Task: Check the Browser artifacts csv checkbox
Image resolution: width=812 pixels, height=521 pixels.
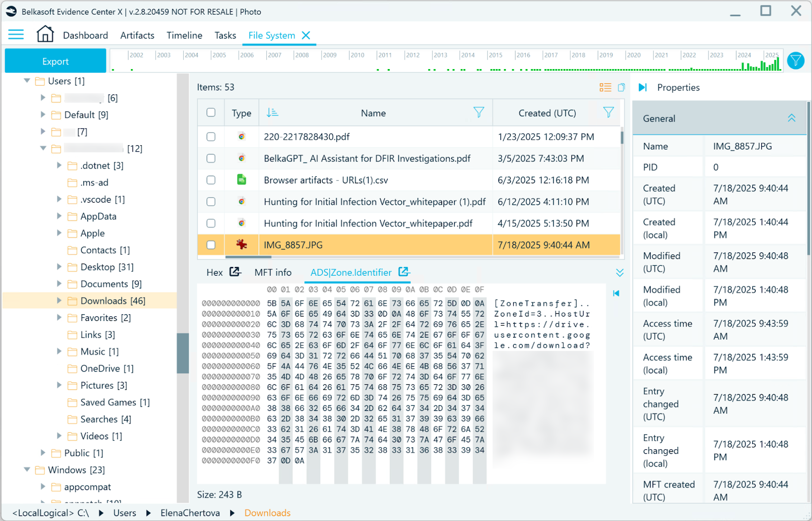Action: coord(211,180)
